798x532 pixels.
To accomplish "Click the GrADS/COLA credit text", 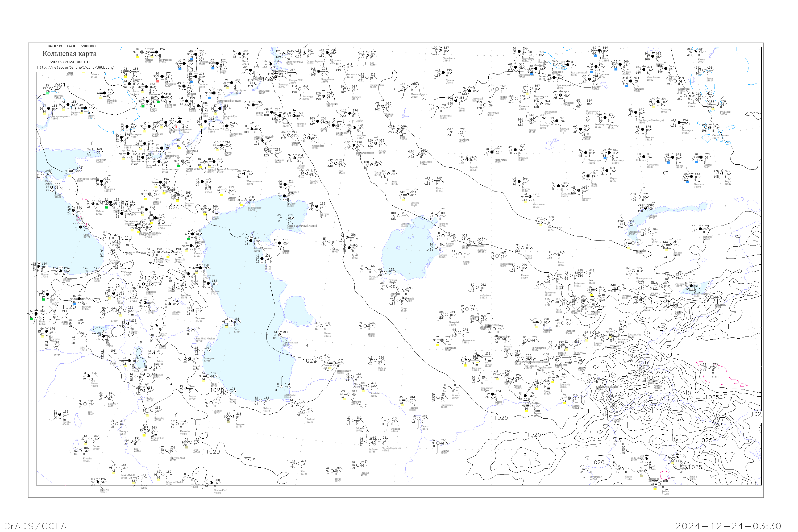I will click(x=35, y=526).
